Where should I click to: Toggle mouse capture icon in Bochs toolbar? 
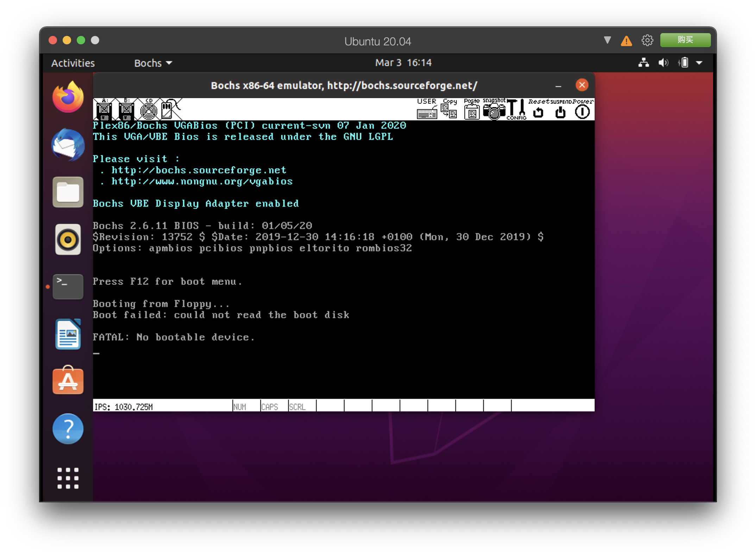[171, 109]
